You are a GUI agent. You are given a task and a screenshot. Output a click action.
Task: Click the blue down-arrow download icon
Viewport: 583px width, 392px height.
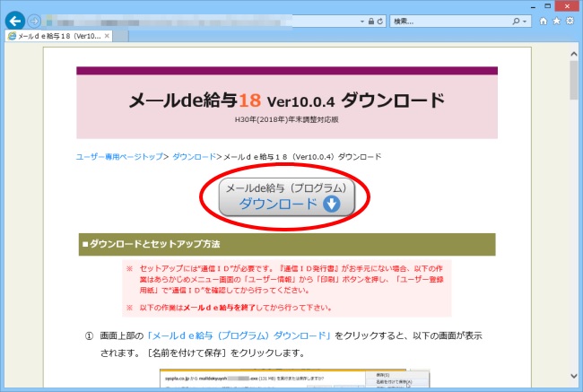click(331, 204)
